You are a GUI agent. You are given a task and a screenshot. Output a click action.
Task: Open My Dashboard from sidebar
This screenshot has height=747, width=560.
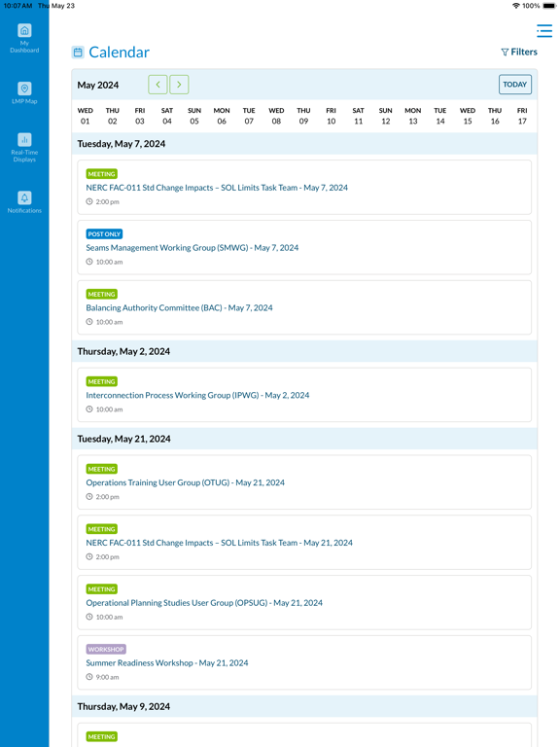[x=24, y=38]
